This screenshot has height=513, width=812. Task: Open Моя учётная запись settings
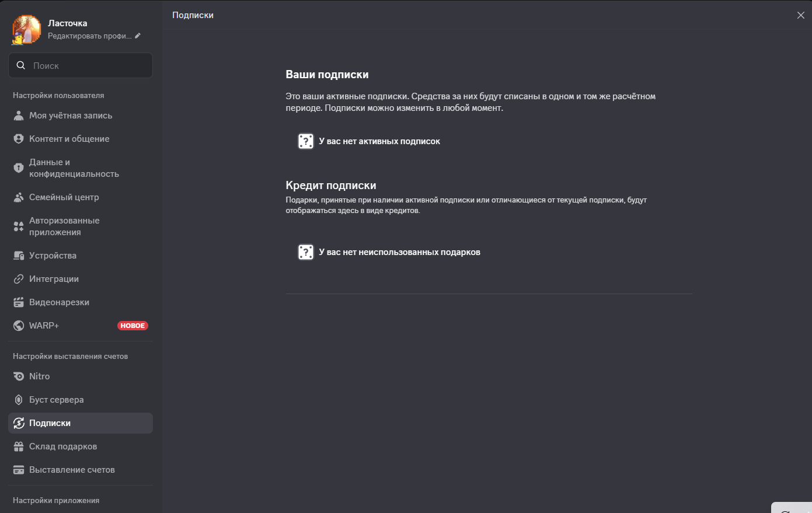coord(71,116)
